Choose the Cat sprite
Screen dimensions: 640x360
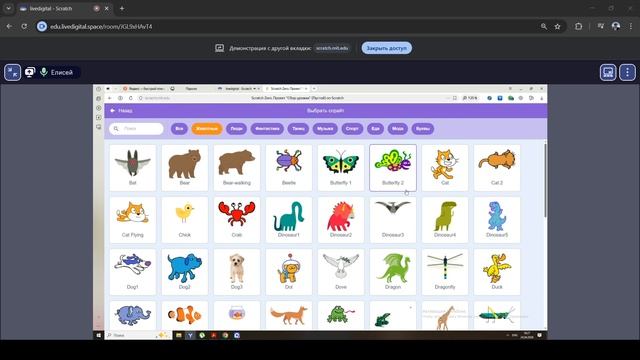(445, 167)
